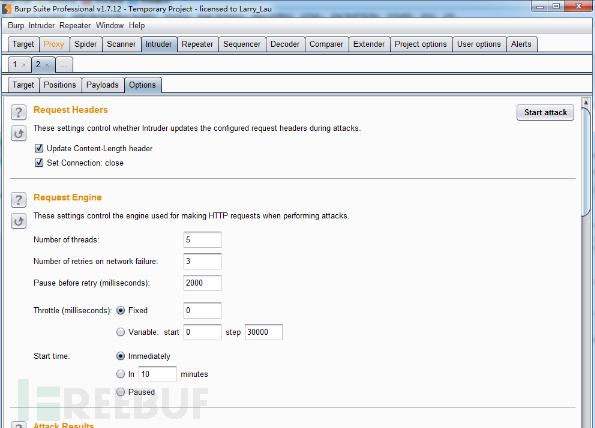Close Intruder attack tab 1
The height and width of the screenshot is (428, 595).
24,65
